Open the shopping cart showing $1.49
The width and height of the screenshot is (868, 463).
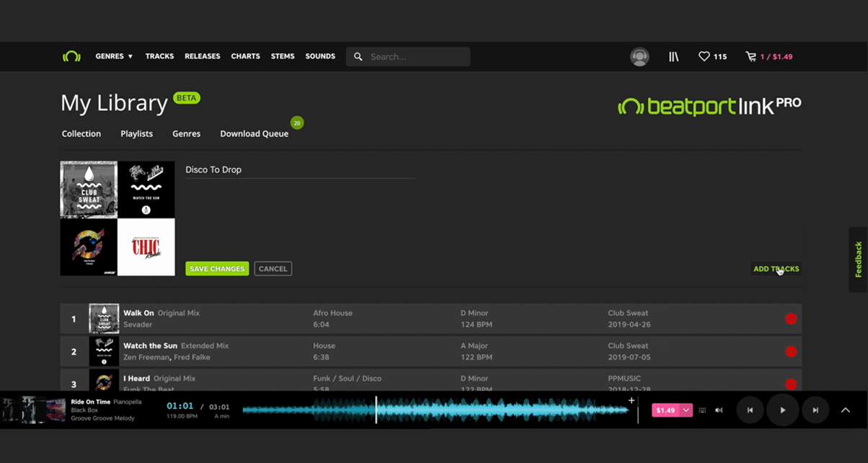coord(769,56)
